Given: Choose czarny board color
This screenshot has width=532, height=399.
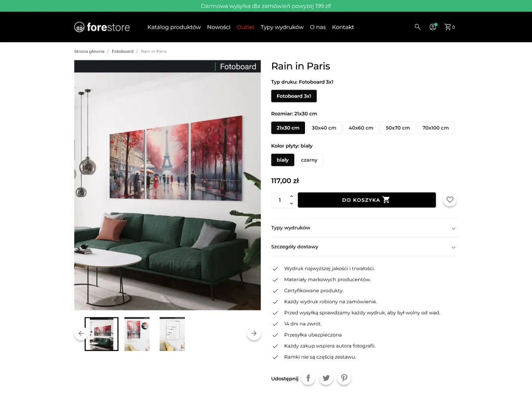Looking at the screenshot, I should pyautogui.click(x=309, y=160).
